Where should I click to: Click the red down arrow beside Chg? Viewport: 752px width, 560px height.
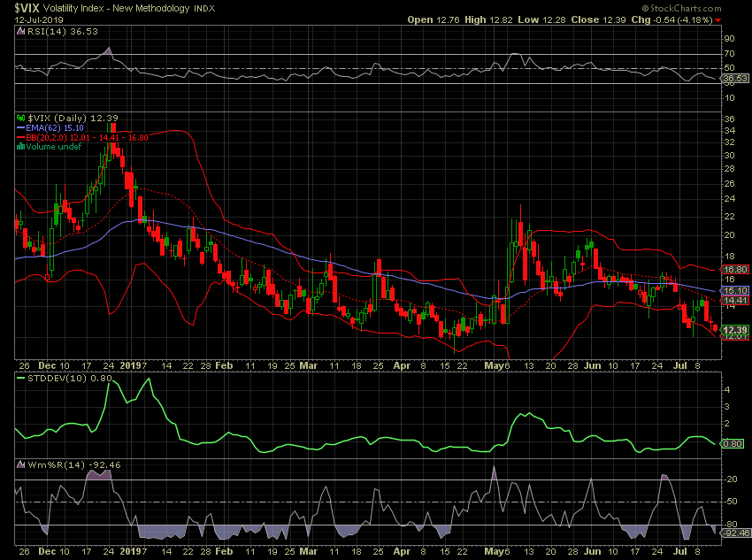[717, 20]
